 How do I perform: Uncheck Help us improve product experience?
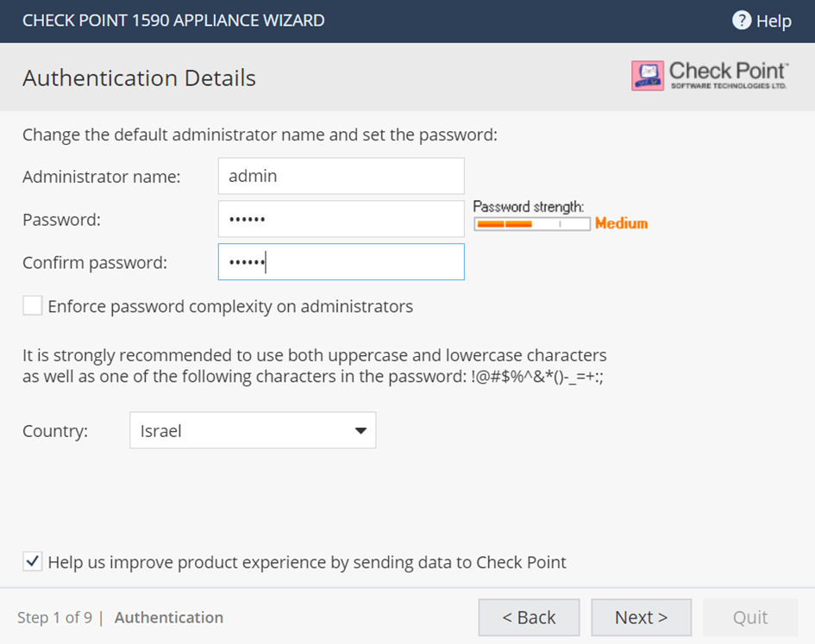point(32,562)
